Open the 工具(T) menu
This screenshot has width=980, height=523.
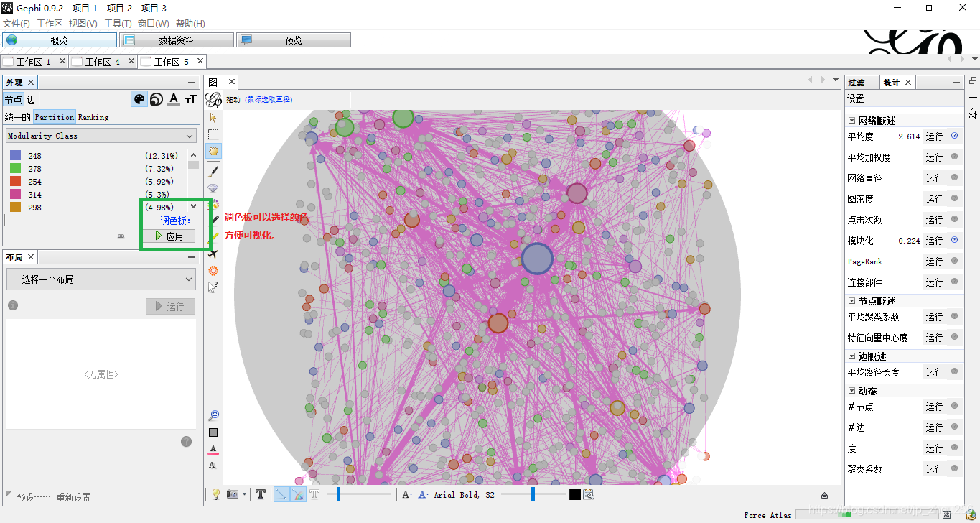[x=118, y=24]
